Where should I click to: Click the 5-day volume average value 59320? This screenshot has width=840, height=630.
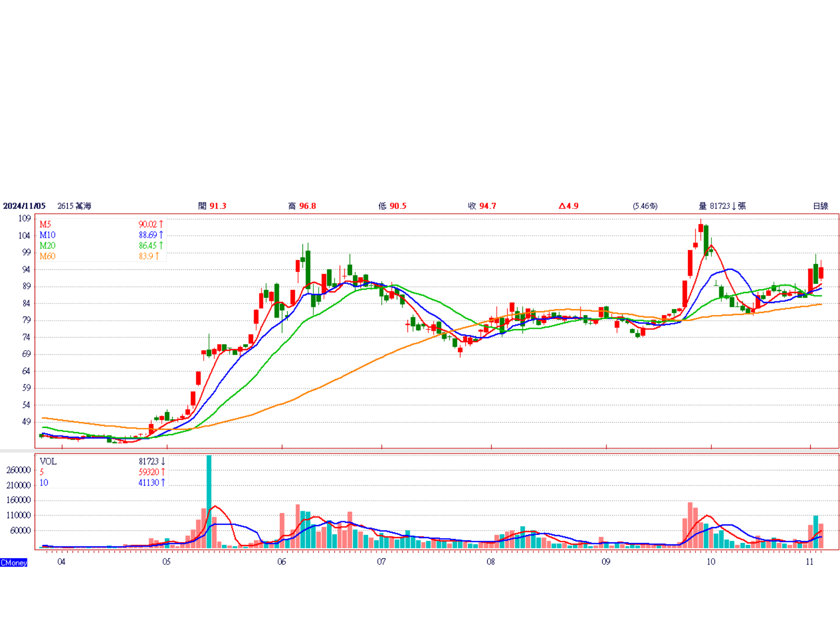tap(149, 472)
